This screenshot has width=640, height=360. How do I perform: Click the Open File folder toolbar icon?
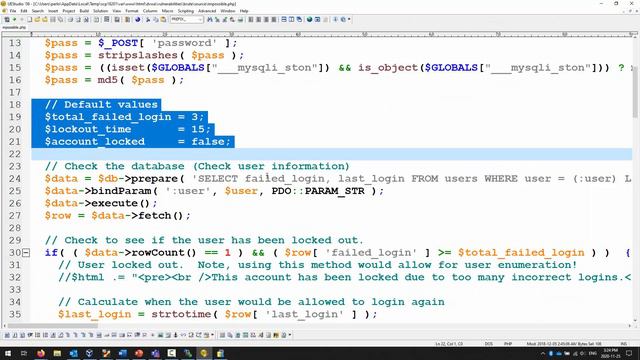pos(37,19)
